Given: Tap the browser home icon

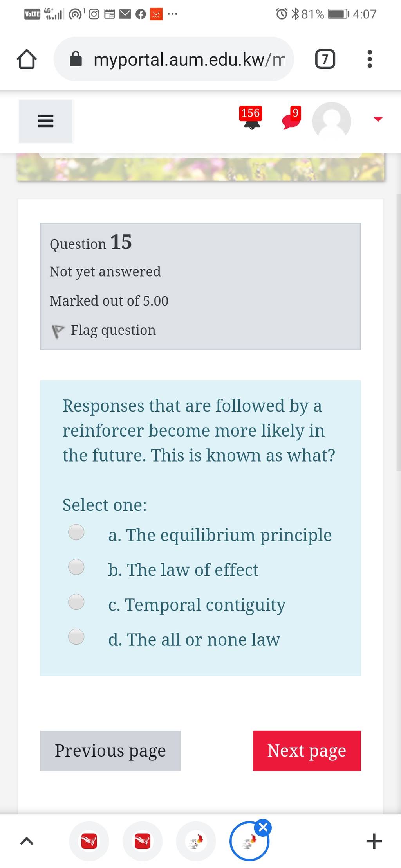Looking at the screenshot, I should click(27, 59).
